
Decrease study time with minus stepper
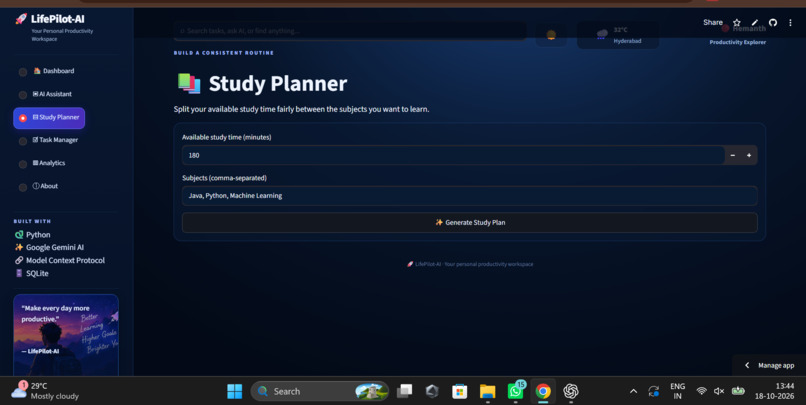point(732,155)
